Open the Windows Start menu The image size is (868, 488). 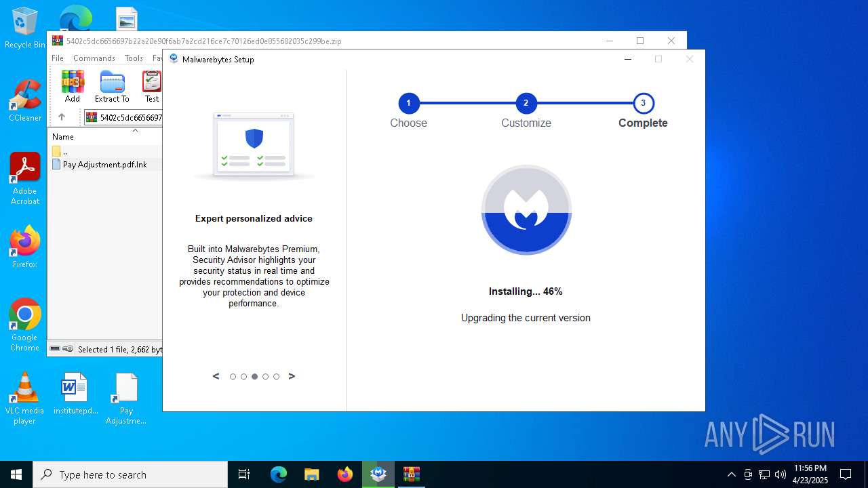click(16, 474)
